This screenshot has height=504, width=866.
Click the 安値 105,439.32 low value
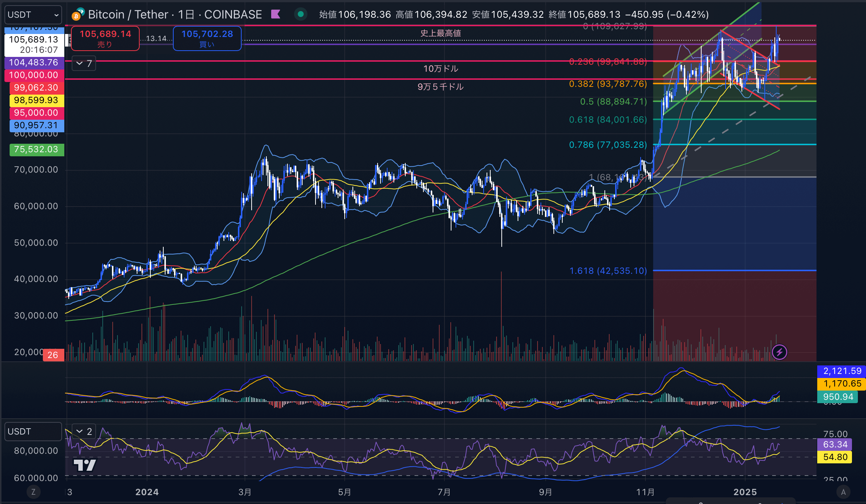point(508,14)
